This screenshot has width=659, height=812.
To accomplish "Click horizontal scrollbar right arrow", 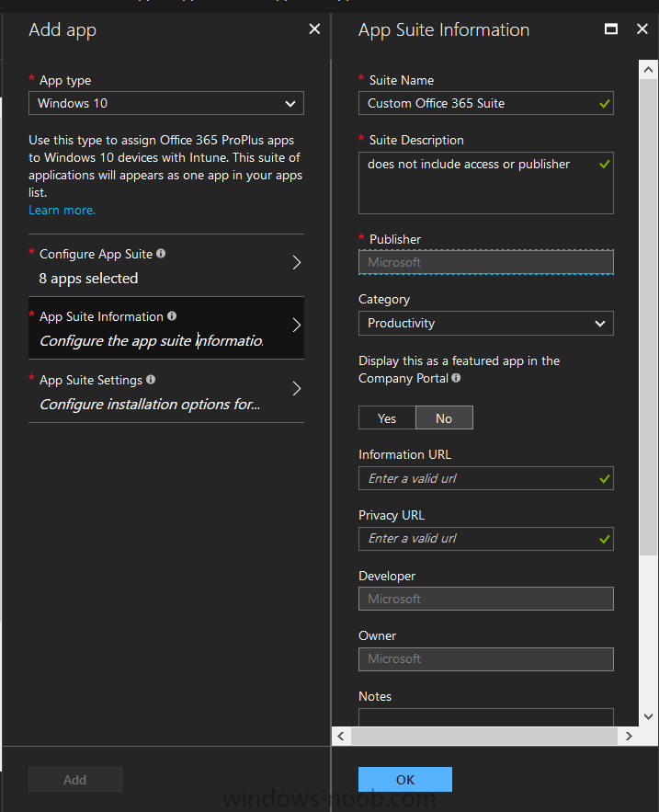I will pyautogui.click(x=629, y=736).
